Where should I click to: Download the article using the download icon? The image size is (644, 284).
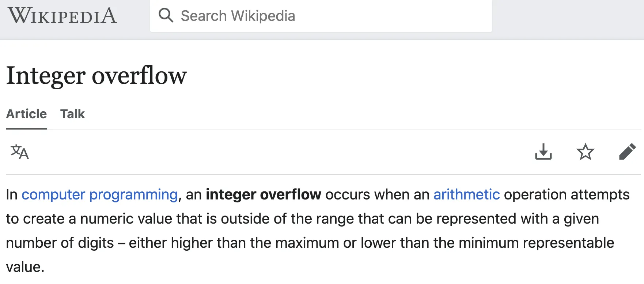[543, 152]
